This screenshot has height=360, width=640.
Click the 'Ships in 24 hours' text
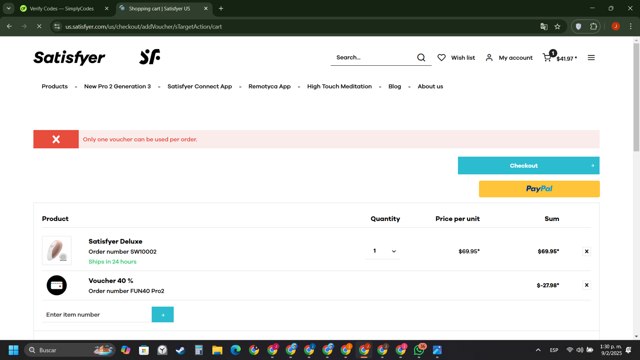tap(113, 262)
